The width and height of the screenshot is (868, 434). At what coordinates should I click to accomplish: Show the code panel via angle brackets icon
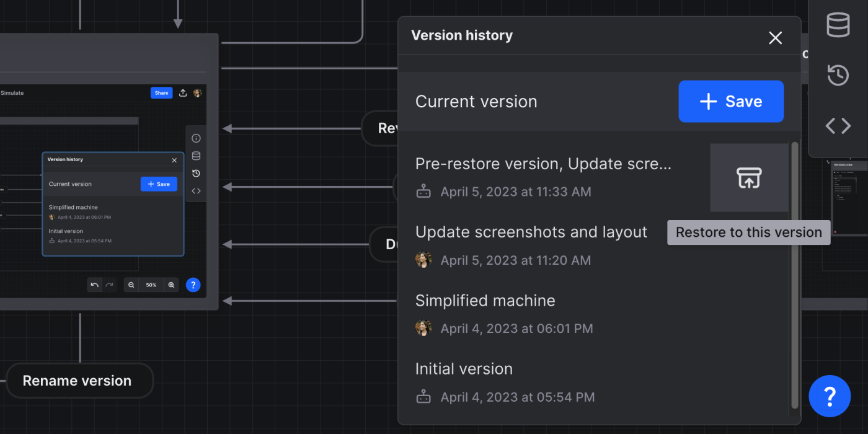[838, 126]
